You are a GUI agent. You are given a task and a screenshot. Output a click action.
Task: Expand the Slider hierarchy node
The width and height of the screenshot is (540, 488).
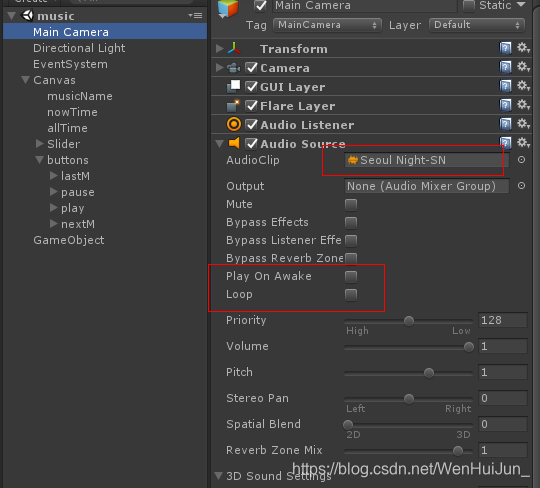(x=40, y=143)
